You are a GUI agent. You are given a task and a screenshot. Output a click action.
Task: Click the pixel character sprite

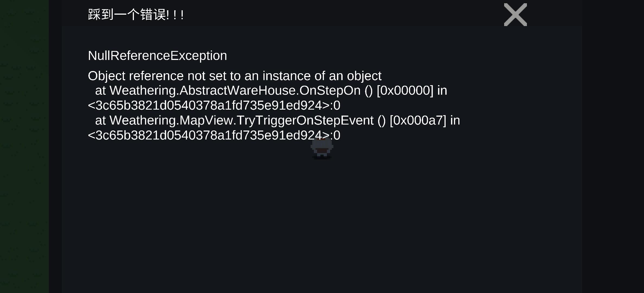coord(322,148)
